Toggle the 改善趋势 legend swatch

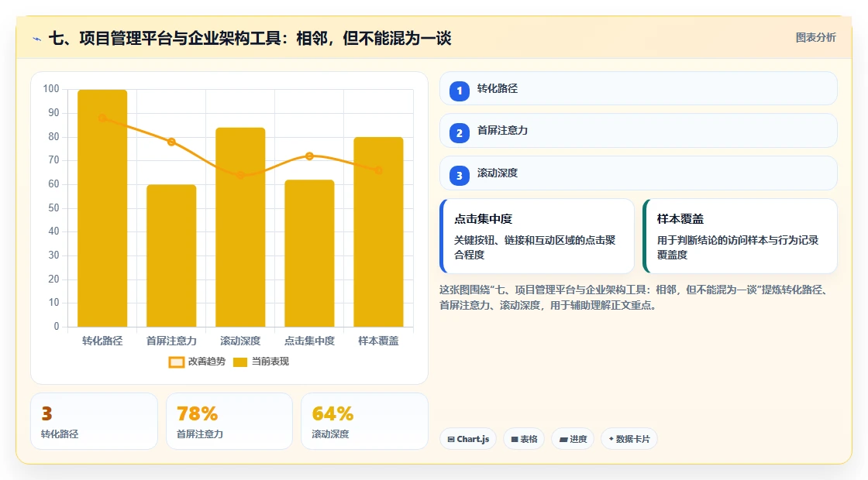[x=176, y=362]
